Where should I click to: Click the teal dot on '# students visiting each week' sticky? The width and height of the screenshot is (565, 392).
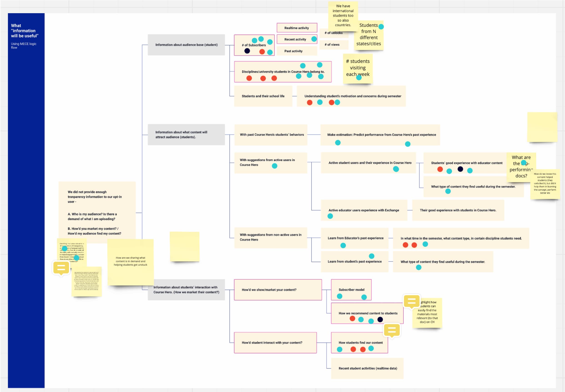[359, 78]
